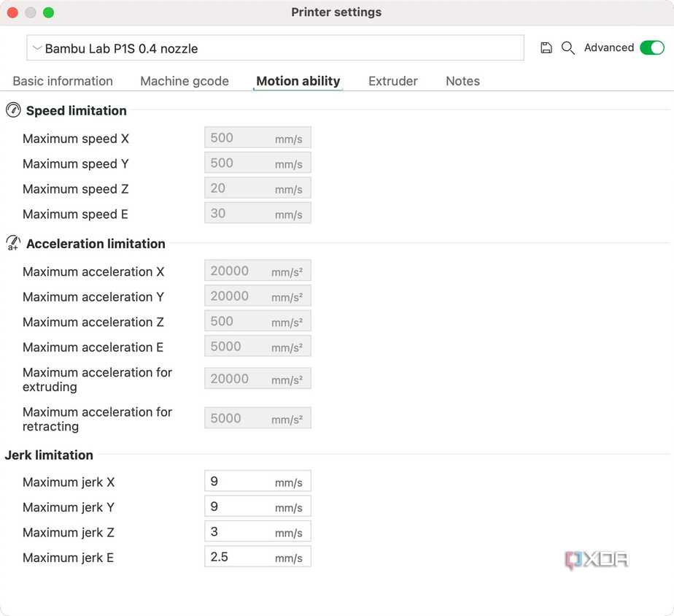Click the Maximum acceleration for retracting field
This screenshot has height=616, width=674.
257,418
